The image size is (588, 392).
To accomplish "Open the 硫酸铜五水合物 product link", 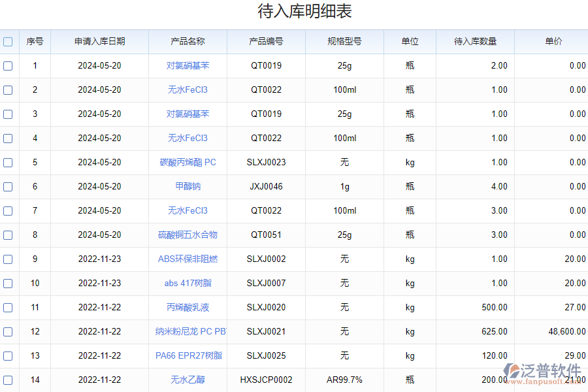I will 187,235.
